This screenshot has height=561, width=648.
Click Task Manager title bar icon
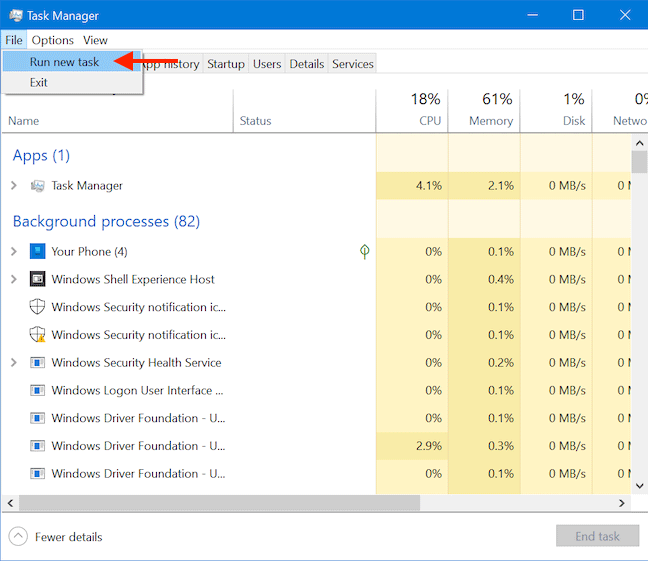[x=16, y=15]
